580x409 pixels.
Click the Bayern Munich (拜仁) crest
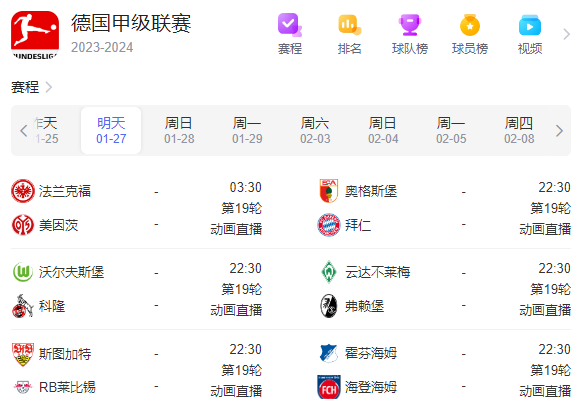[x=328, y=225]
